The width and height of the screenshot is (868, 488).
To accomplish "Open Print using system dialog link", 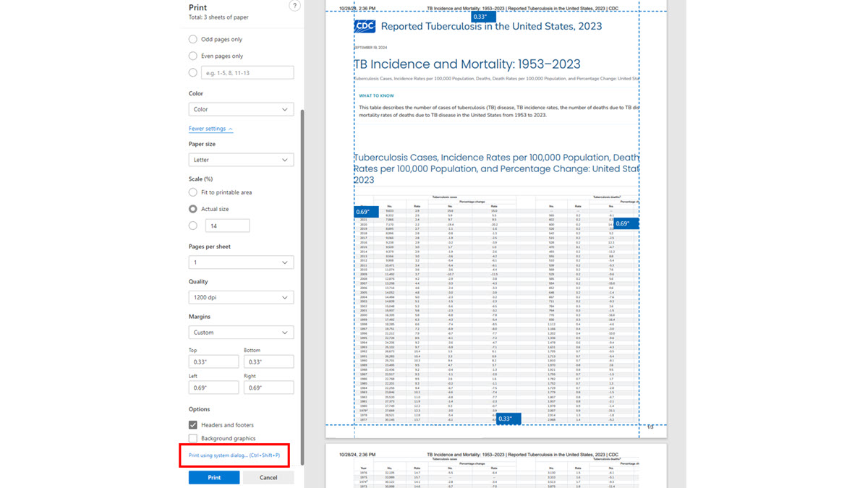I will 234,455.
